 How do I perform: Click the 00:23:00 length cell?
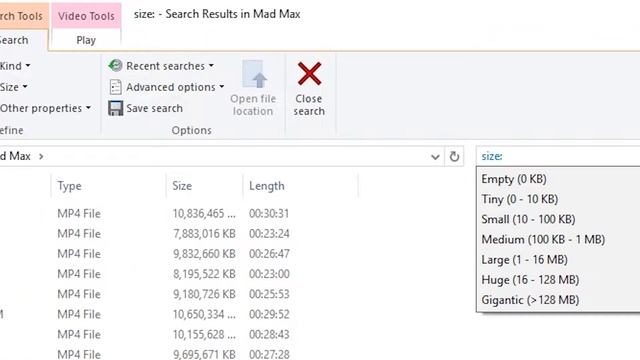coord(269,274)
